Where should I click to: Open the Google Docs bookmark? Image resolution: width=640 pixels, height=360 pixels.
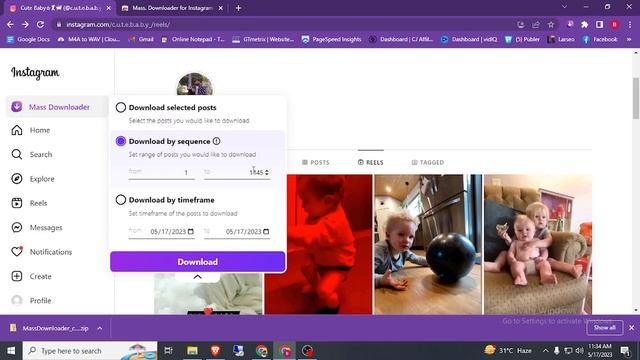[x=28, y=40]
